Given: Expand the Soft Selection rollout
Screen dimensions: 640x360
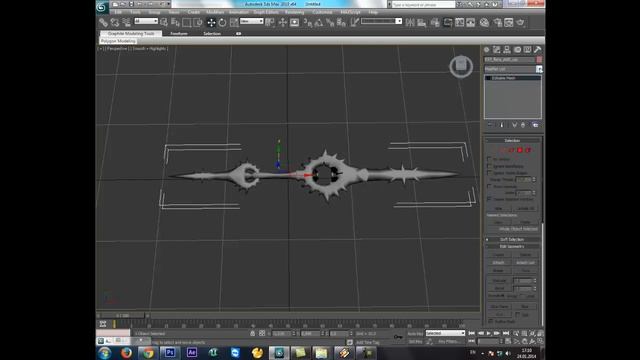Looking at the screenshot, I should click(513, 240).
